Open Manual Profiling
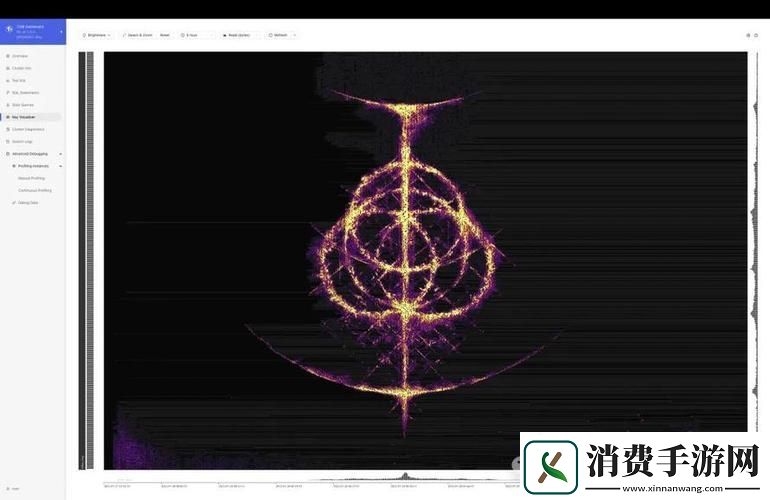This screenshot has width=770, height=500. (x=31, y=178)
